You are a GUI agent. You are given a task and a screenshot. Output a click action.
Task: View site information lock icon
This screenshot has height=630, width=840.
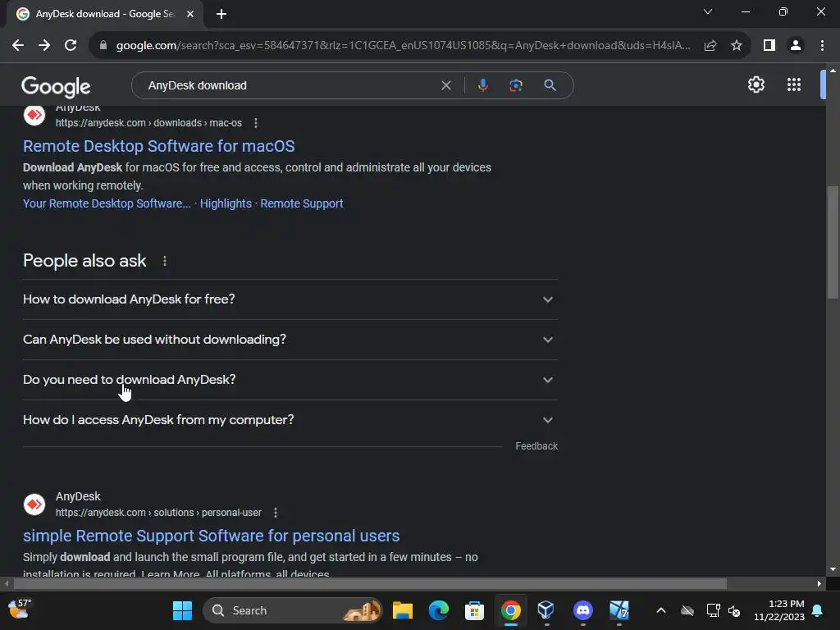103,46
